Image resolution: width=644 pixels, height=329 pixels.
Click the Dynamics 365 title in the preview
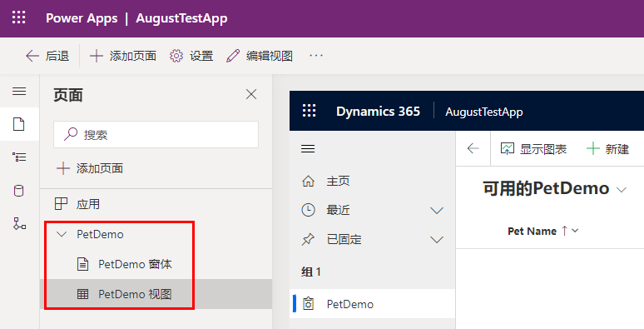[x=378, y=112]
